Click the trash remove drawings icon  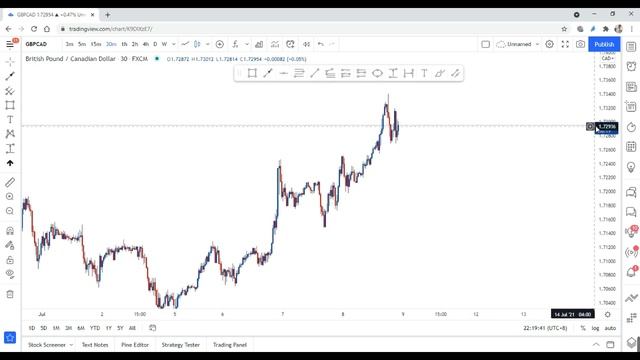pyautogui.click(x=10, y=294)
